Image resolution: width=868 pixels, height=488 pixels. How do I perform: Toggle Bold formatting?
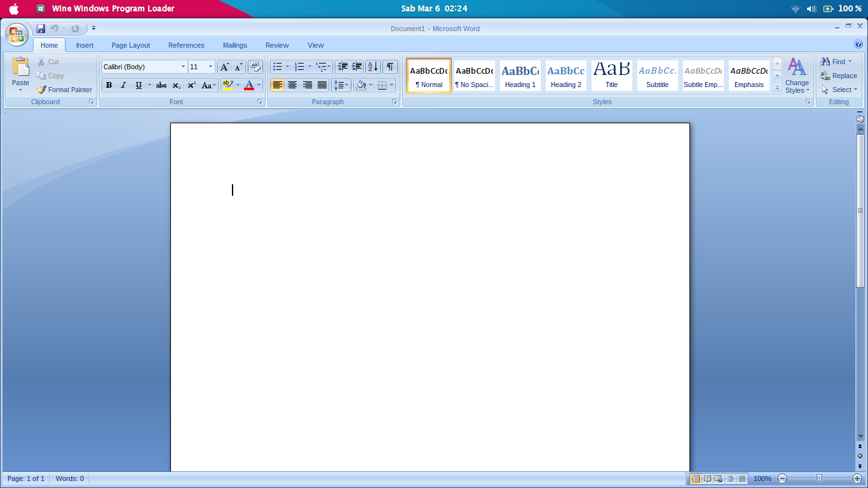click(x=109, y=85)
